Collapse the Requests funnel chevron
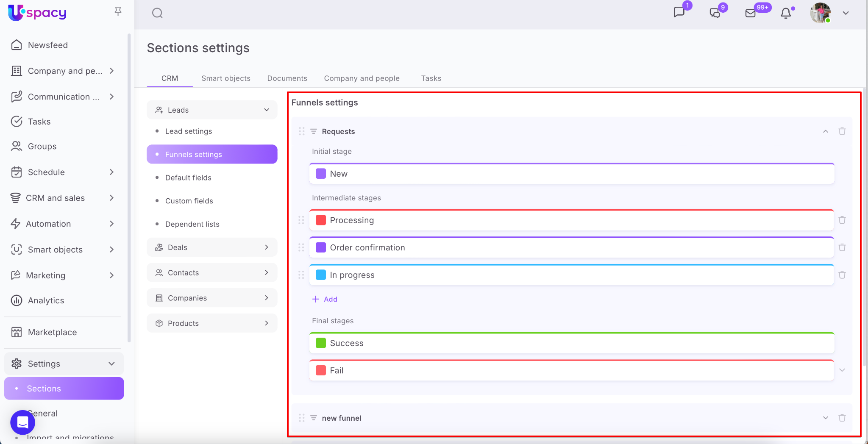Screen dimensions: 868x444 pyautogui.click(x=826, y=131)
